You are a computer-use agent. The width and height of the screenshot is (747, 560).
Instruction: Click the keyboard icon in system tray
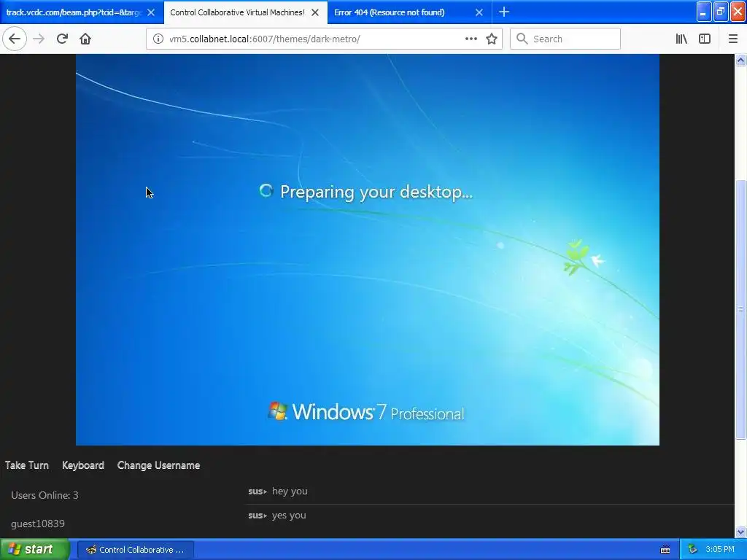[665, 550]
